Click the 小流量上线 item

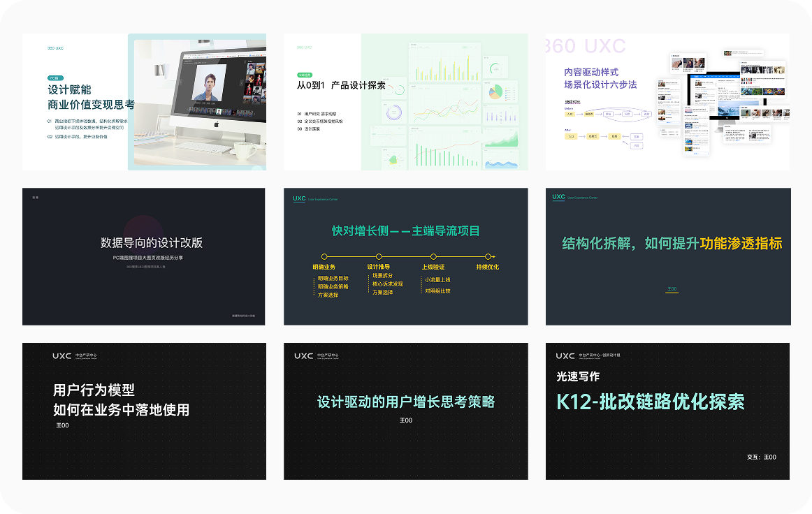pos(437,279)
